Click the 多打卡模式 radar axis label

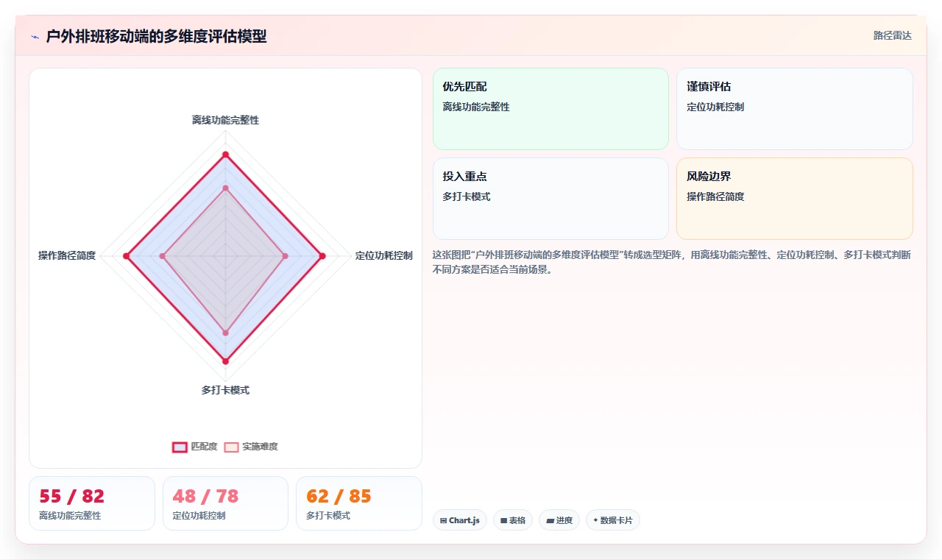225,390
